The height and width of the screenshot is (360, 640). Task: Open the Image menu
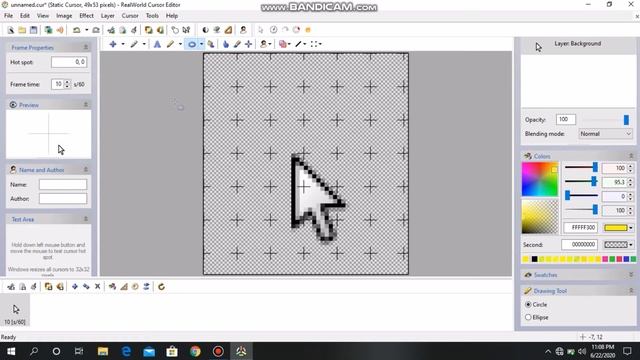point(64,16)
